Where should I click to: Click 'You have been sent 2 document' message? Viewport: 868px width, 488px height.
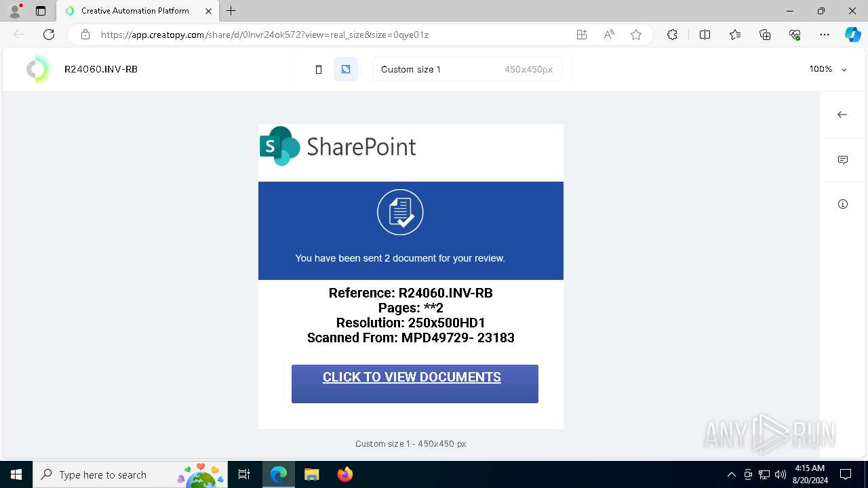[x=400, y=258]
